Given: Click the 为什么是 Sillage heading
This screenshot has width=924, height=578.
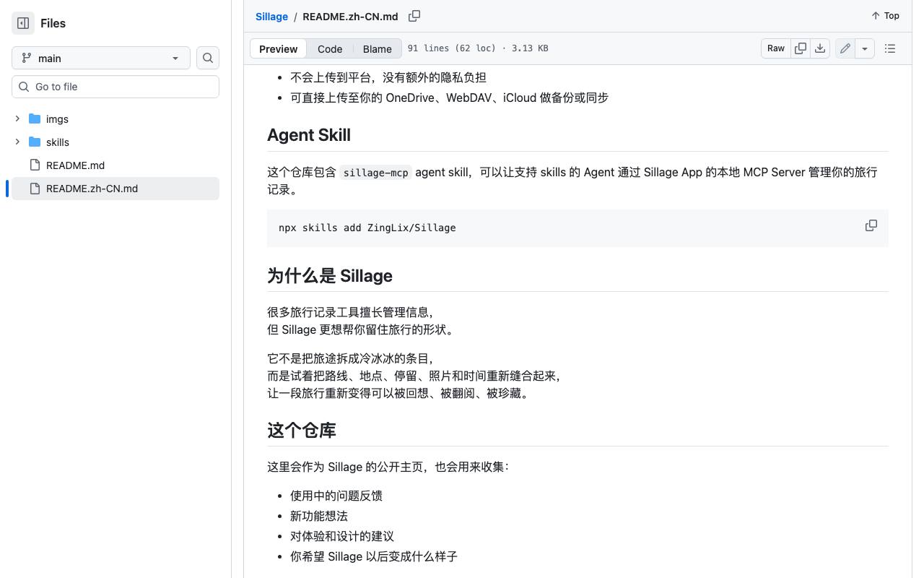Looking at the screenshot, I should [330, 276].
